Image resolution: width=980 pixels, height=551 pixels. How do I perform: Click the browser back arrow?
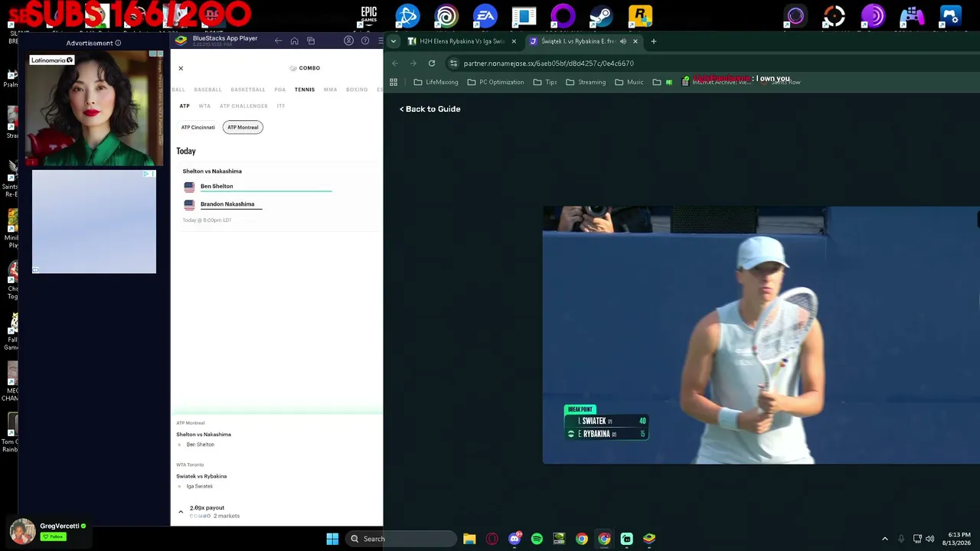(x=395, y=64)
